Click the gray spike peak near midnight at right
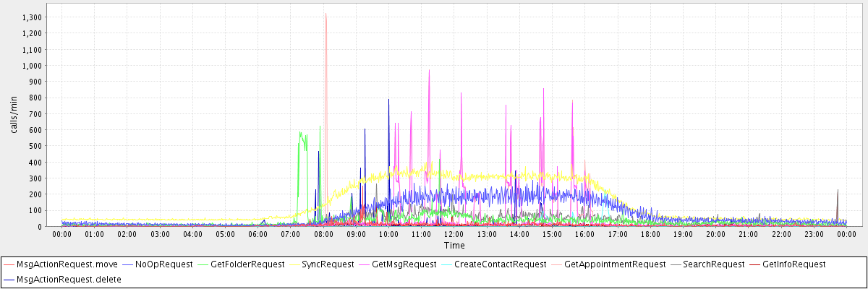Viewport: 868px width, 289px height. pos(838,190)
